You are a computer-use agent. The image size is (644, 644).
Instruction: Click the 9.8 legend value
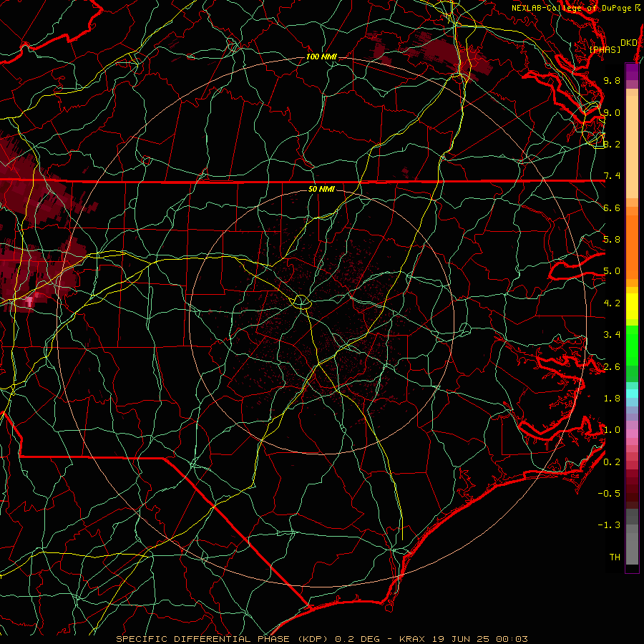point(612,80)
